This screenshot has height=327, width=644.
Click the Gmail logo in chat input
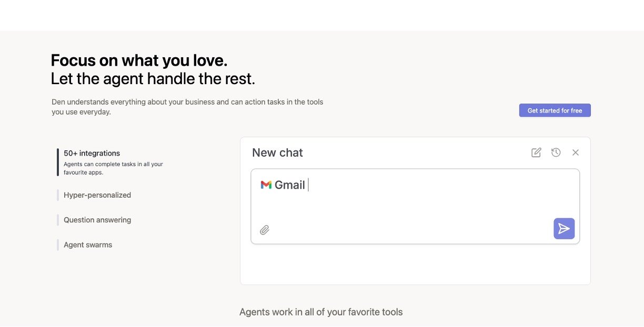point(266,185)
